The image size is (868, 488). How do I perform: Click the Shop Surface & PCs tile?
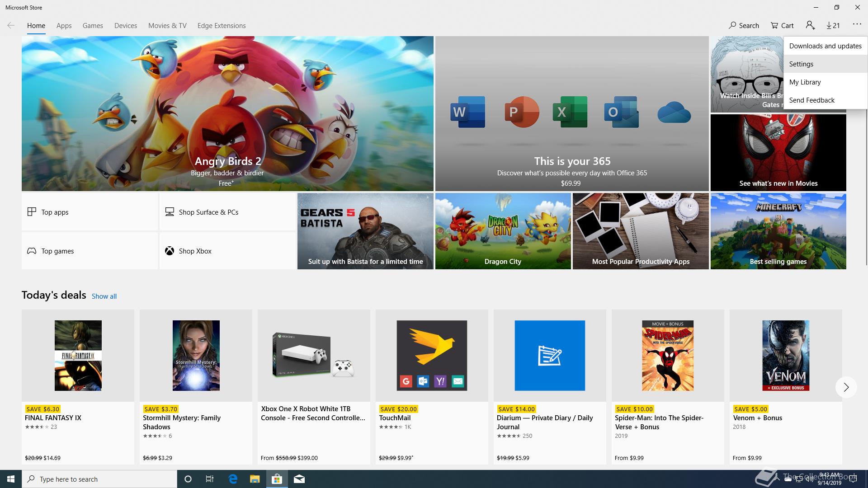tap(227, 212)
